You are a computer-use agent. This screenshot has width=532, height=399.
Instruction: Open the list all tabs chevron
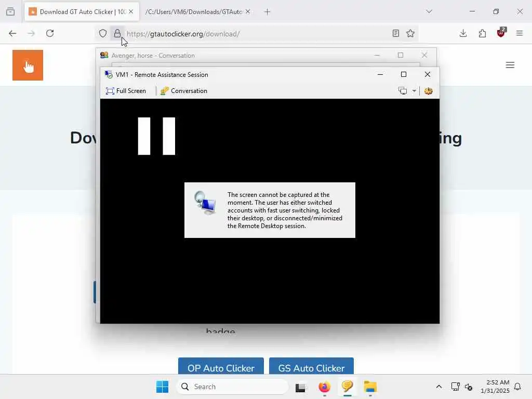click(429, 11)
